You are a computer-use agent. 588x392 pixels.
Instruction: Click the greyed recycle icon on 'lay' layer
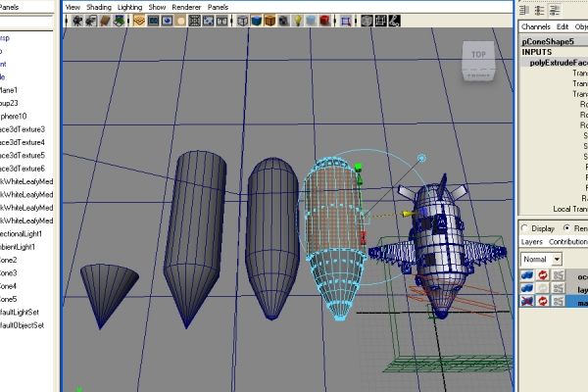[x=543, y=288]
